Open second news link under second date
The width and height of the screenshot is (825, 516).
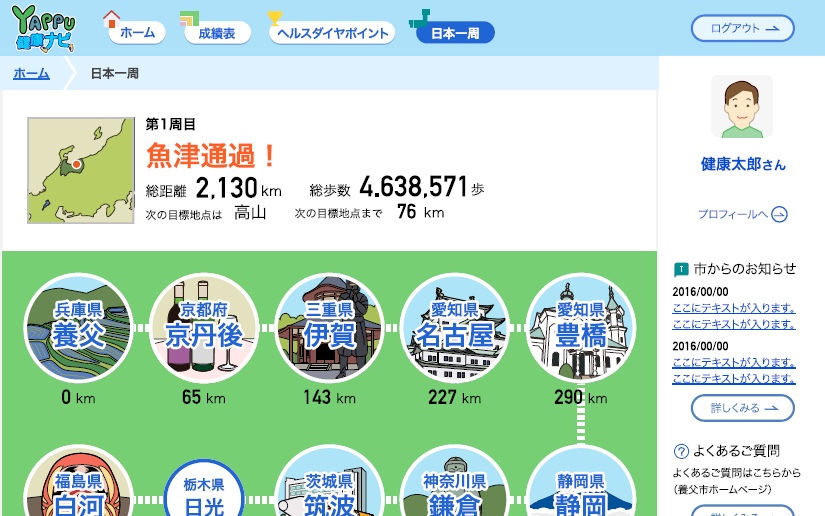click(x=734, y=379)
